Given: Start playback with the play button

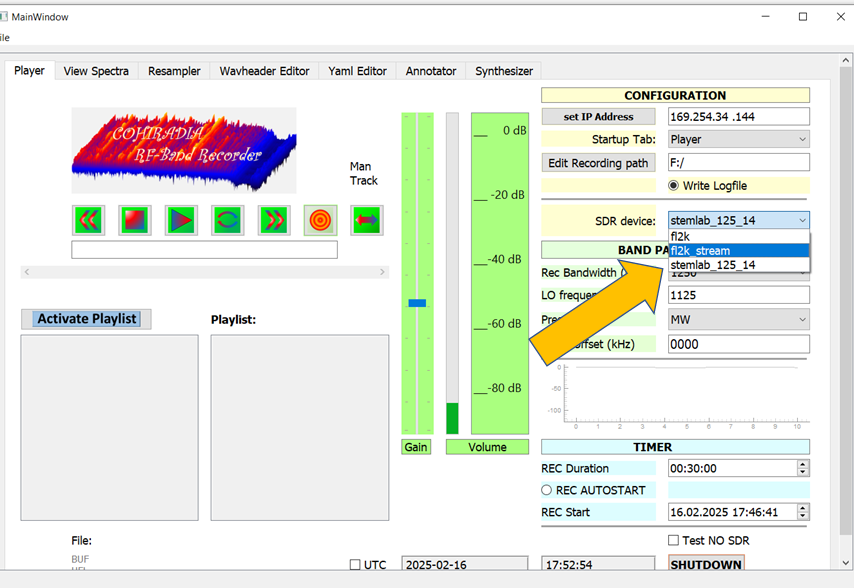Looking at the screenshot, I should [x=181, y=220].
